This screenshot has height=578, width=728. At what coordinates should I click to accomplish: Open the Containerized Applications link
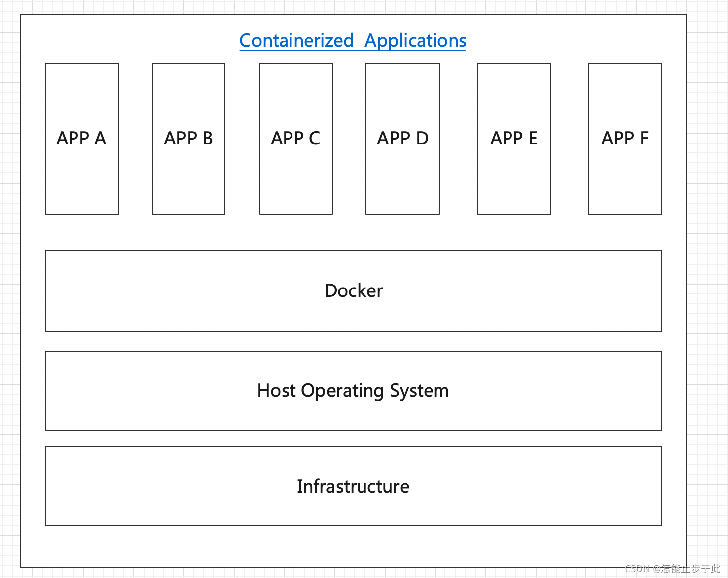pos(353,41)
